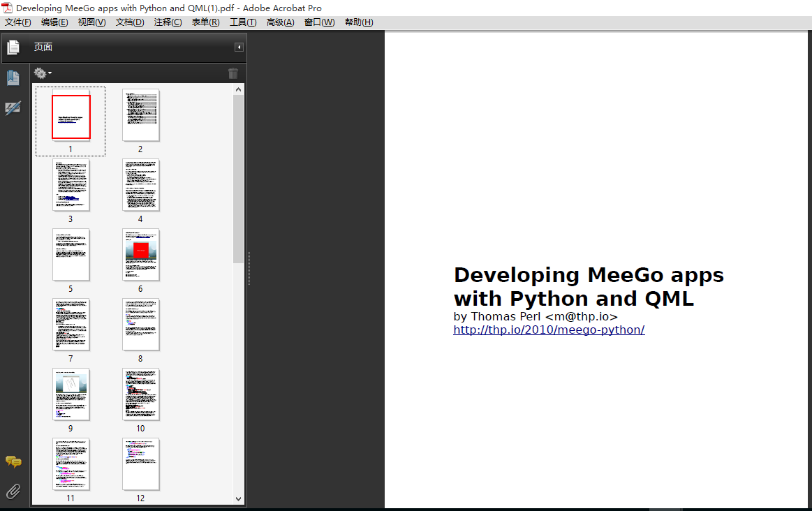Follow the thp.io/2010/meego-python link
Image resolution: width=812 pixels, height=511 pixels.
coord(549,329)
